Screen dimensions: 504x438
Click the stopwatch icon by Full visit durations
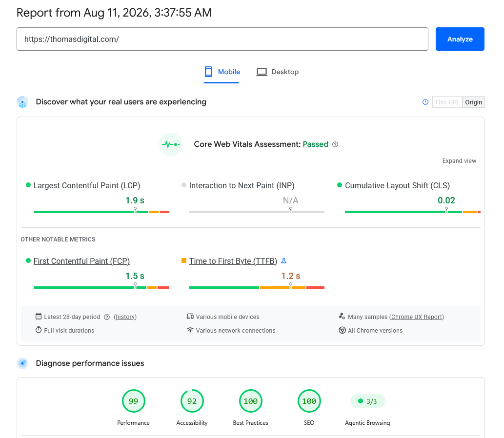click(39, 330)
